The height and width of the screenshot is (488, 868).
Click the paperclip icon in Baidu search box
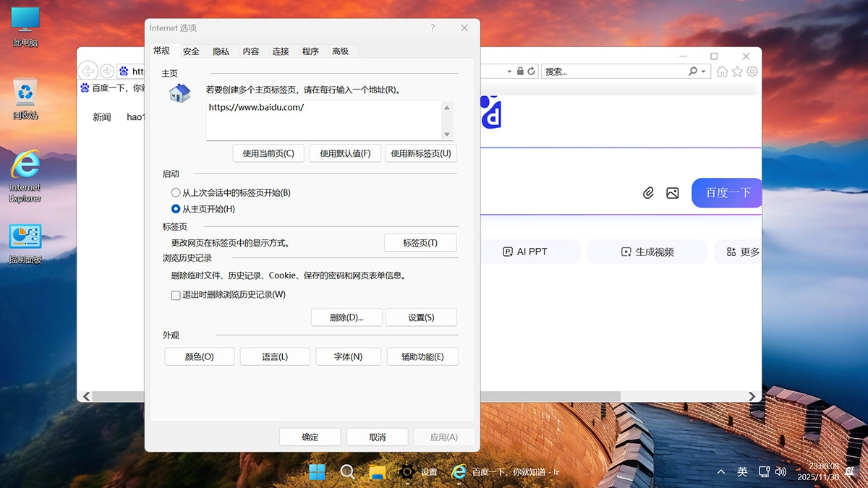point(648,193)
